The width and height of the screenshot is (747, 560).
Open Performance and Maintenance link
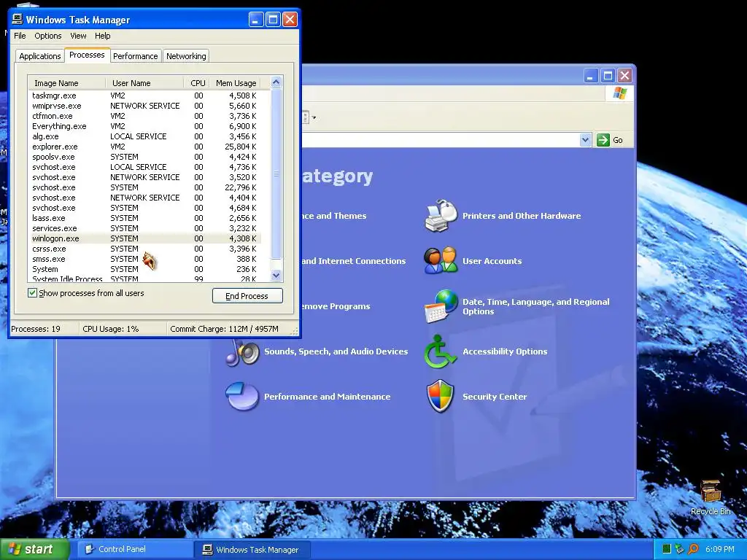[328, 397]
